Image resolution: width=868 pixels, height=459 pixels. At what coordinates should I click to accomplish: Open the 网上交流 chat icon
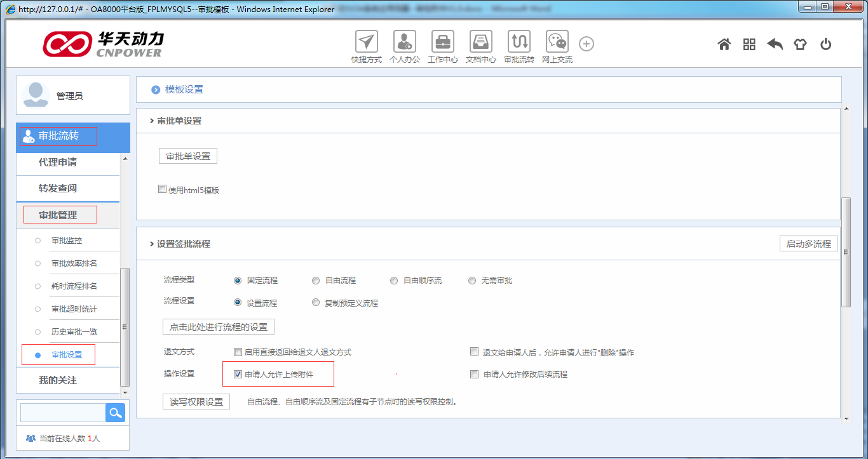(x=557, y=42)
